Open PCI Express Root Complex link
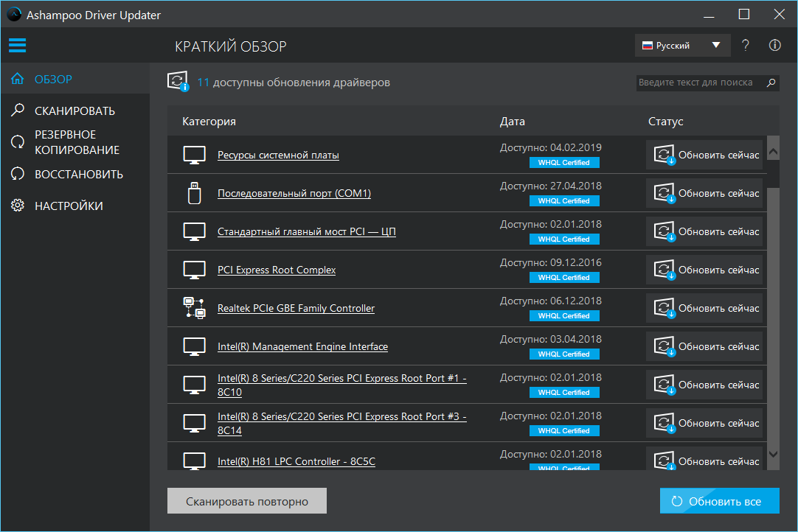The width and height of the screenshot is (798, 532). (x=277, y=270)
